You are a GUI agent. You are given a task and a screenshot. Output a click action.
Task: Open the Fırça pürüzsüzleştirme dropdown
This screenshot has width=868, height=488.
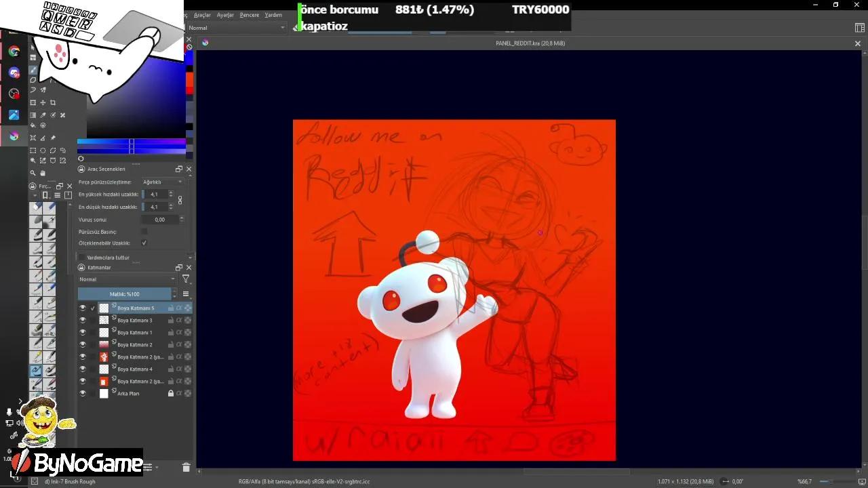pos(163,182)
